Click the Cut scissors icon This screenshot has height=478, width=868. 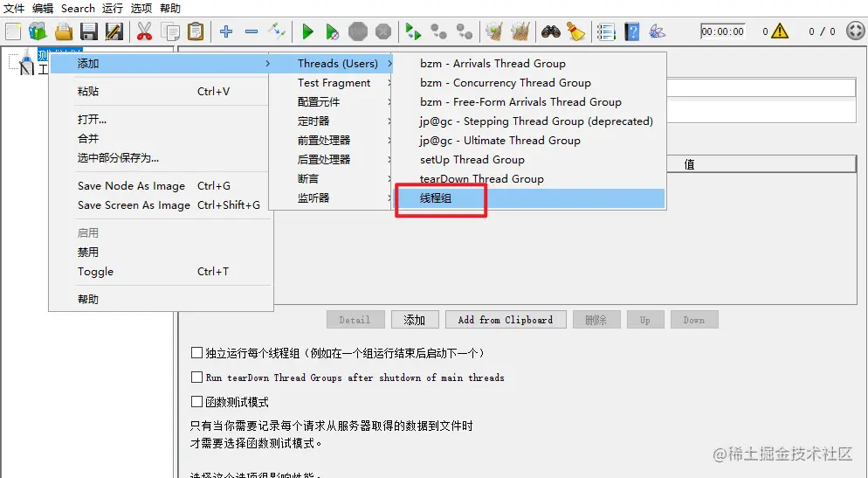144,31
